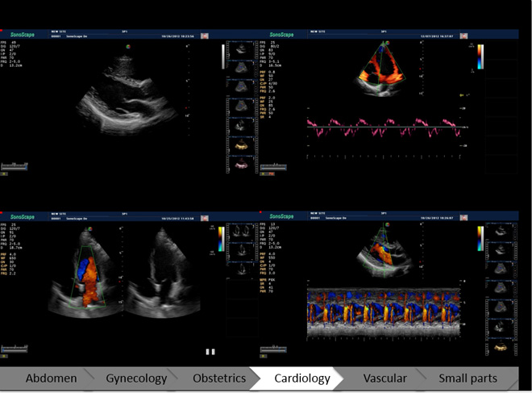532x393 pixels.
Task: Click the right grayscale four-chamber view in dual display
Action: (x=163, y=273)
